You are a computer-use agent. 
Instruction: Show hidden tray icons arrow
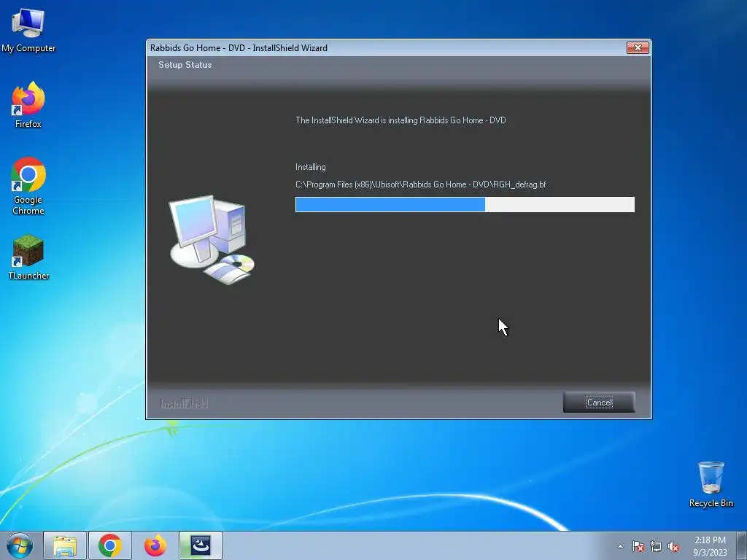620,546
